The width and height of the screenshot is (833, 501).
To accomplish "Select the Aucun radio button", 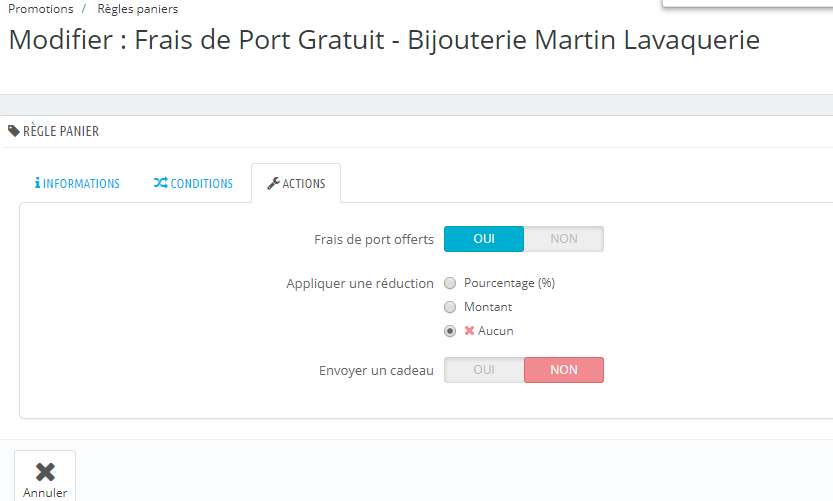I will 450,331.
